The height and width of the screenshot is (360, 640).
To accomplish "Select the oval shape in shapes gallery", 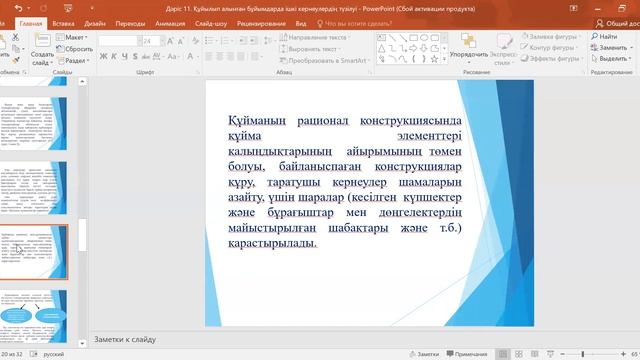I will (424, 38).
